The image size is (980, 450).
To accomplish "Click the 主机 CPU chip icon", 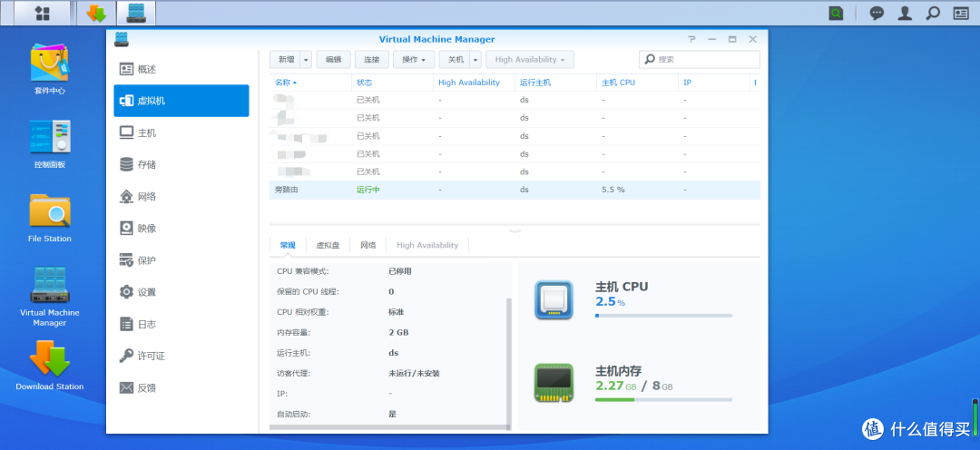I will click(x=554, y=300).
